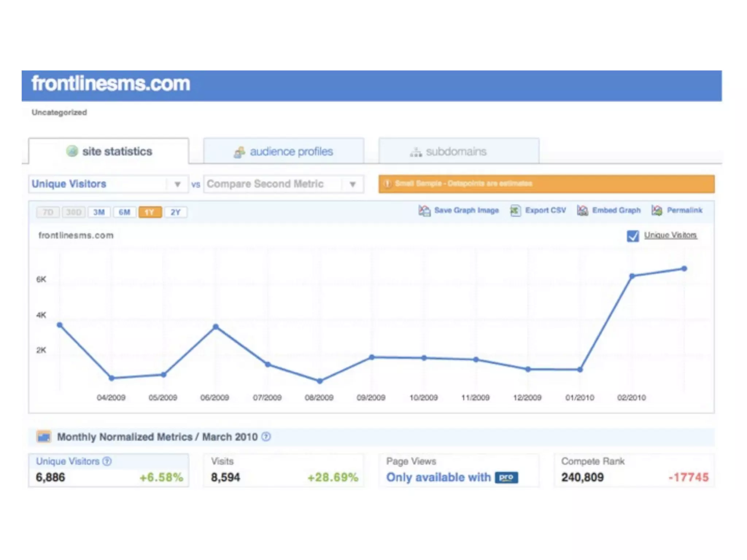This screenshot has width=747, height=560.
Task: Click the Unique Visitors help question icon
Action: 107,461
